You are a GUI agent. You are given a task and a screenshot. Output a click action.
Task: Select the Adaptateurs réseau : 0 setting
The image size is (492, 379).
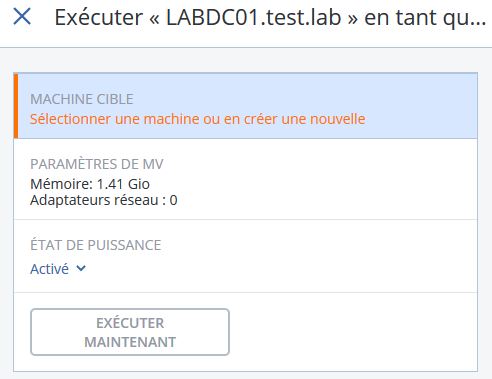pos(104,200)
